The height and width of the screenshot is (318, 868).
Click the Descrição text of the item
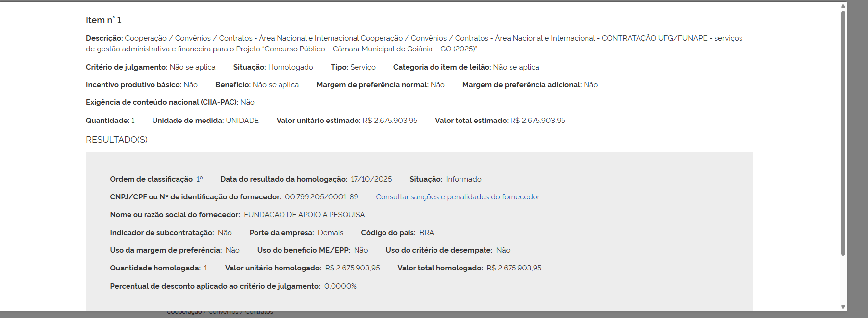(414, 44)
